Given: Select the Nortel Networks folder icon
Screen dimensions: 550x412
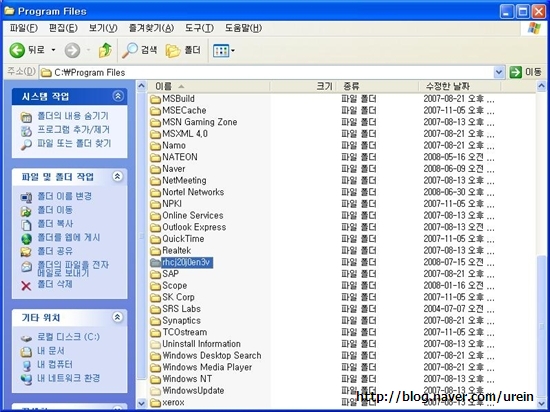Looking at the screenshot, I should click(x=155, y=193).
